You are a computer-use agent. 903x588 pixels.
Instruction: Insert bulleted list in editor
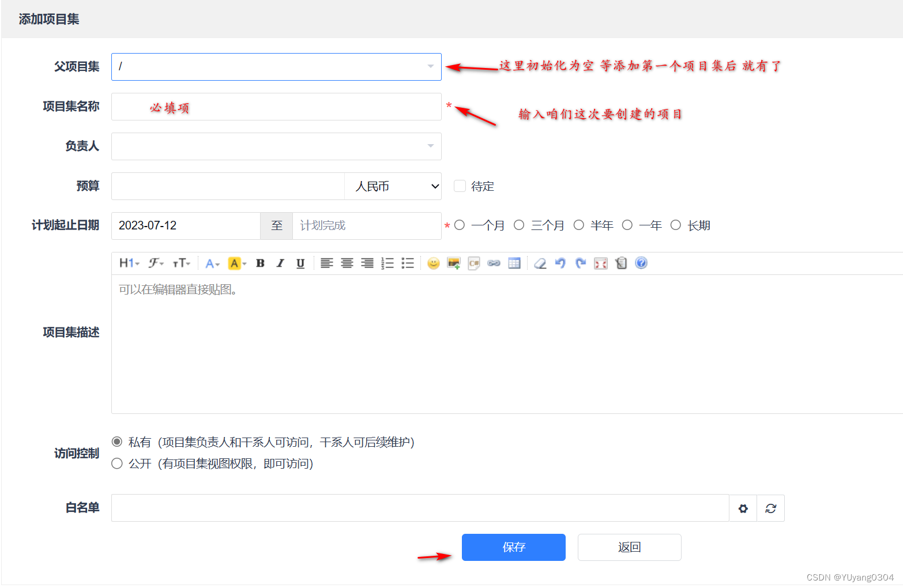408,263
